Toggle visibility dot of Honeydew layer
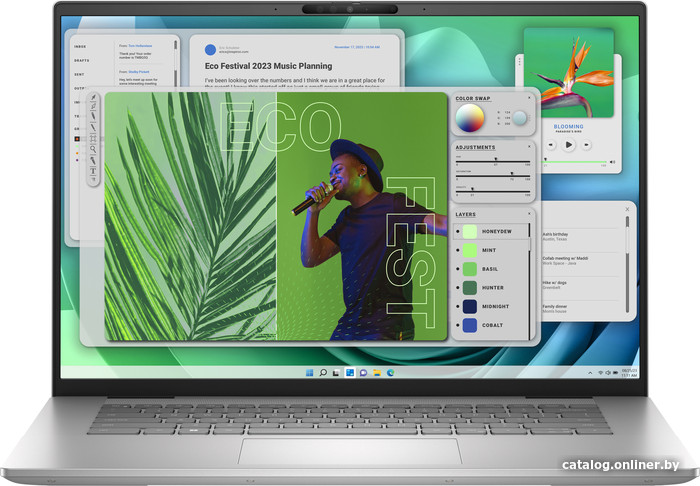 pyautogui.click(x=458, y=232)
